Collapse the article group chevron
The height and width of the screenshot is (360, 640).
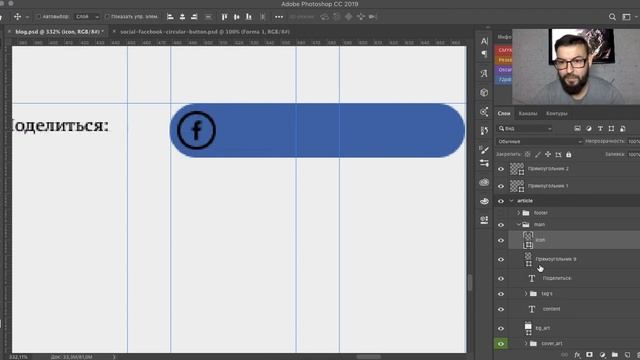pyautogui.click(x=511, y=201)
